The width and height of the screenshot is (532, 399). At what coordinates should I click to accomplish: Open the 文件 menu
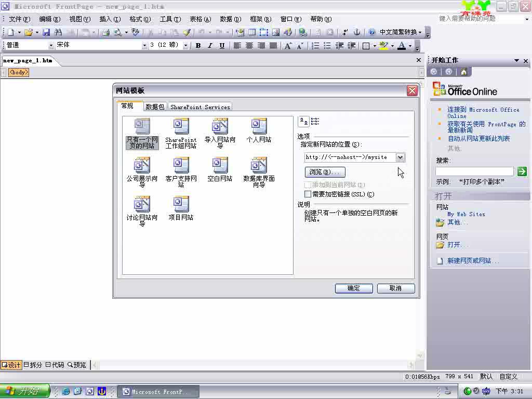tap(19, 19)
